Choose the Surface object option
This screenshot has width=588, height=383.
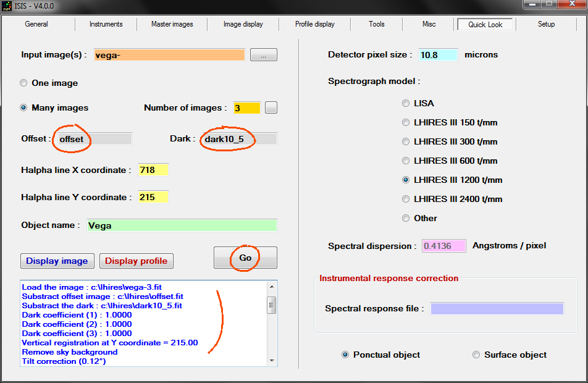pos(476,355)
